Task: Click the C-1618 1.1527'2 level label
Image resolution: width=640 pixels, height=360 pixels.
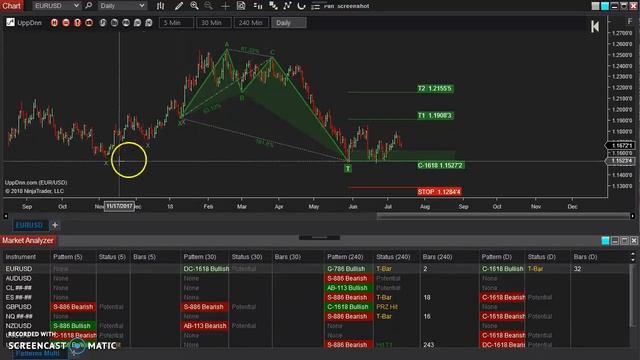Action: [x=440, y=165]
